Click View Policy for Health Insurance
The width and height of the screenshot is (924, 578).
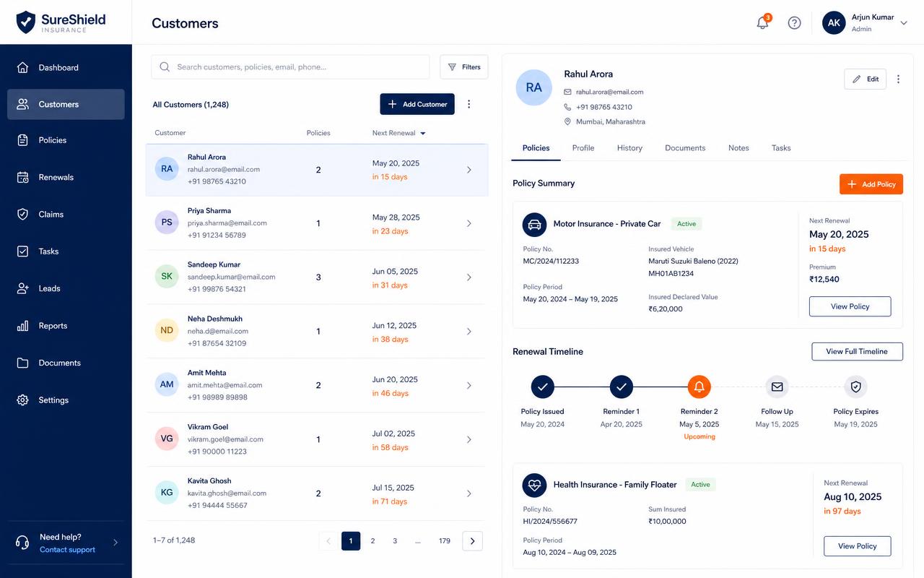[858, 546]
